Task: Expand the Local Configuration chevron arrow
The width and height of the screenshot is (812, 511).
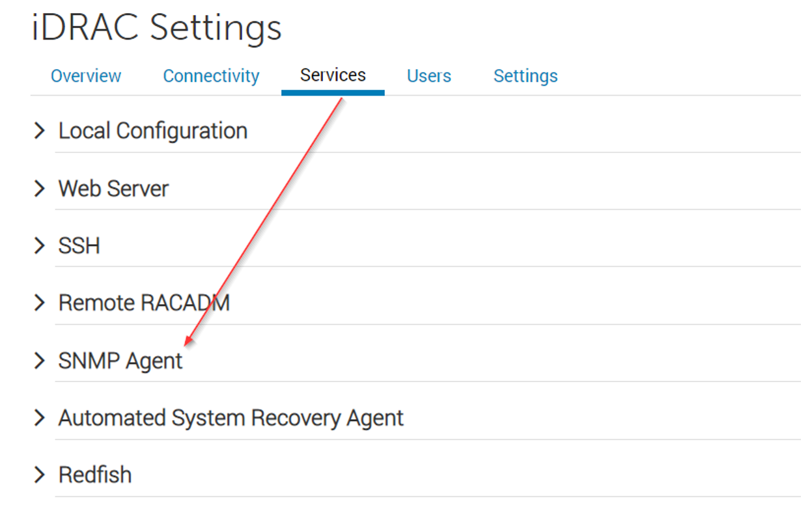Action: [40, 131]
